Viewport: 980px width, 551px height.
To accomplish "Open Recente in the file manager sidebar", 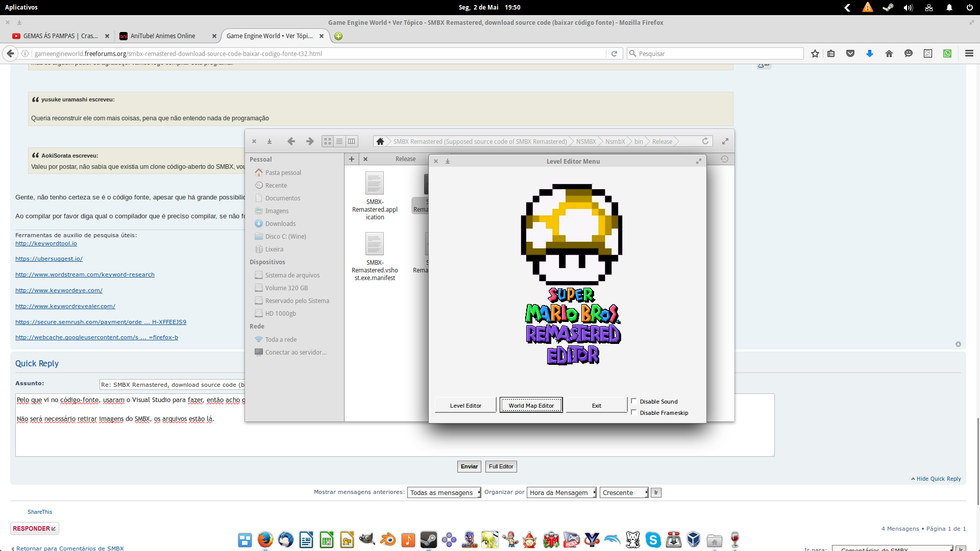I will [x=276, y=186].
